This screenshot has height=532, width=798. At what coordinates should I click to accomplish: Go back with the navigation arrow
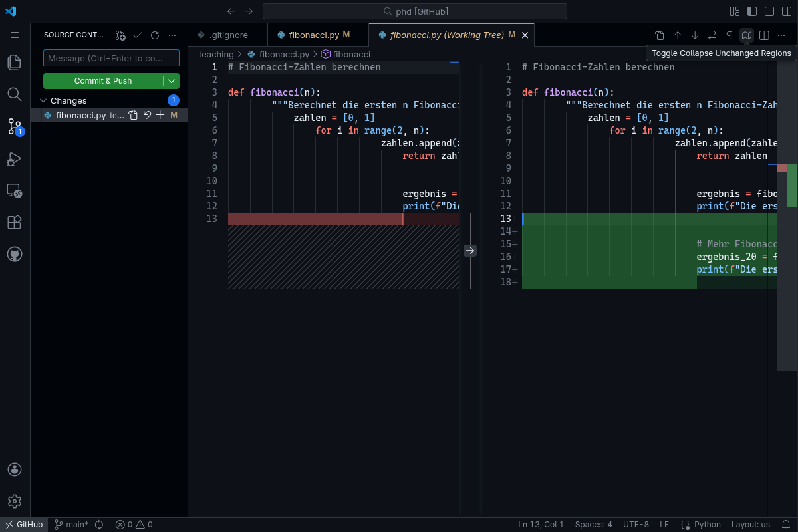(231, 11)
